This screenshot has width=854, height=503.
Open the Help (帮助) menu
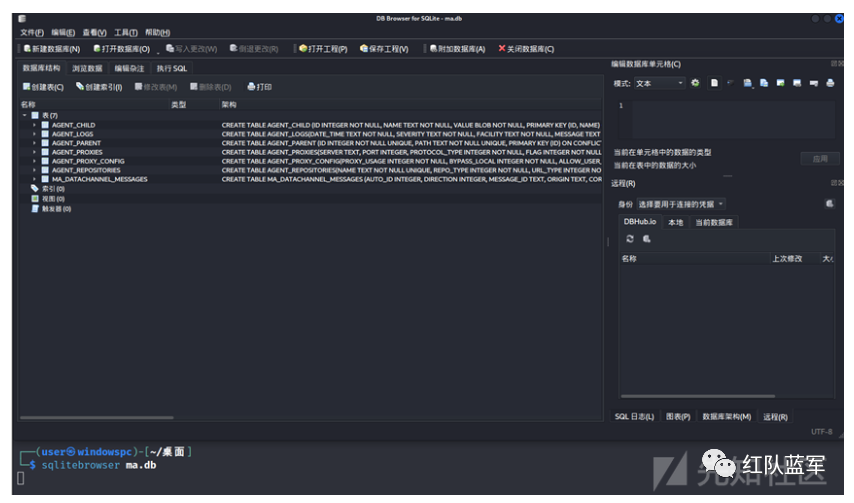click(x=157, y=33)
